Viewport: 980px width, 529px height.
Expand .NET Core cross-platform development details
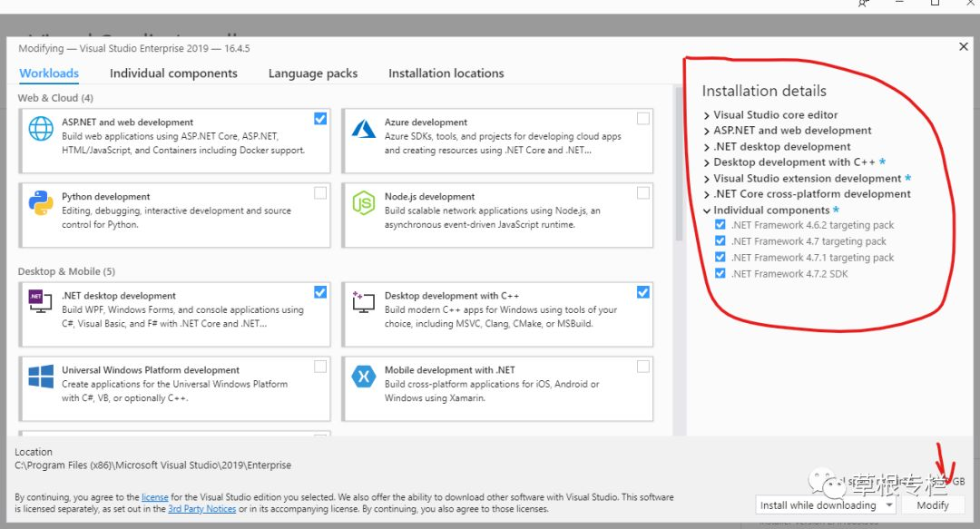point(706,195)
